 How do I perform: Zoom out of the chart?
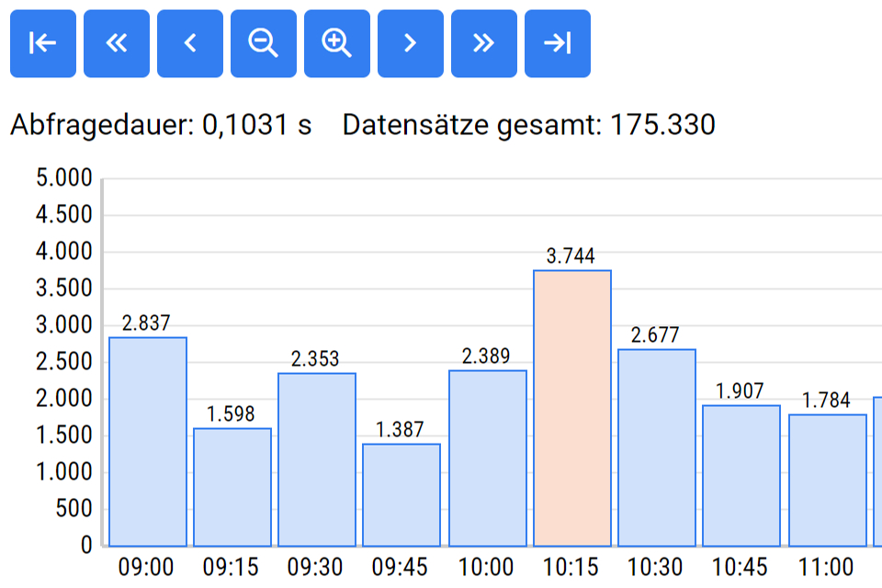click(263, 43)
